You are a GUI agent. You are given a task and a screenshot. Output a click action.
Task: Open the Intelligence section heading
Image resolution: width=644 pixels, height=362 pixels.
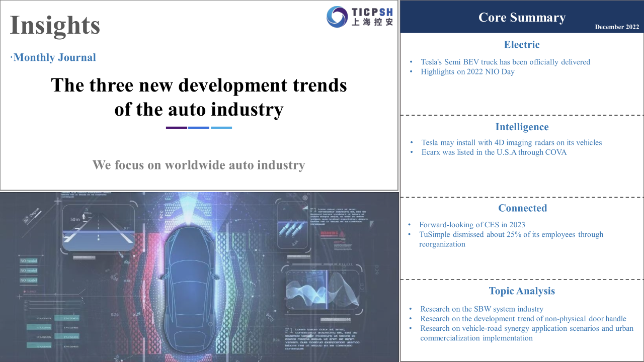pos(522,127)
